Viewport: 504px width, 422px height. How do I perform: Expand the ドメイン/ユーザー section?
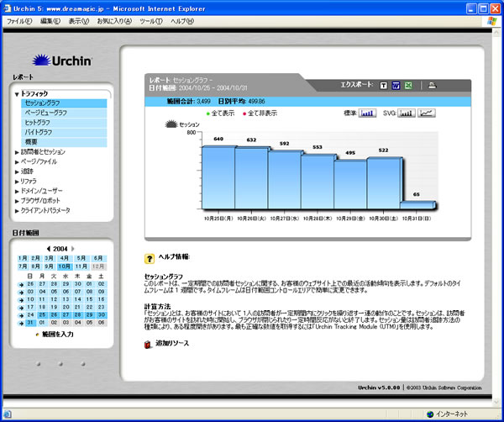[17, 191]
